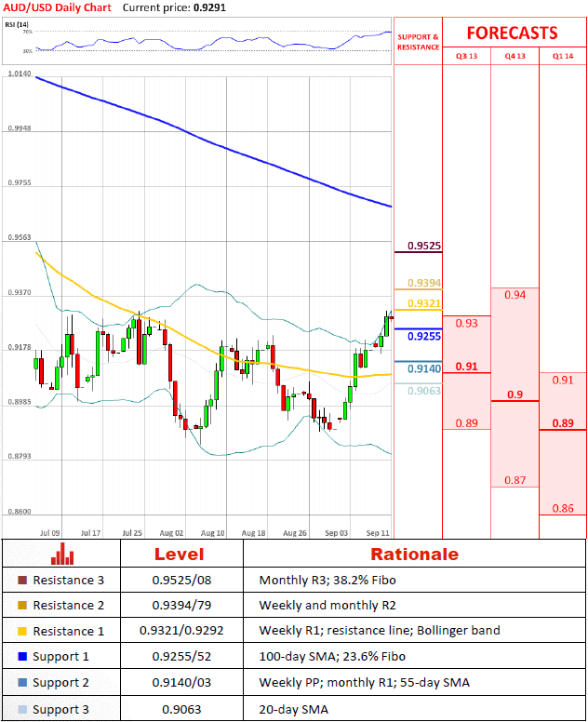Click the Support 3 light blue square marker
The height and width of the screenshot is (722, 588).
(22, 709)
